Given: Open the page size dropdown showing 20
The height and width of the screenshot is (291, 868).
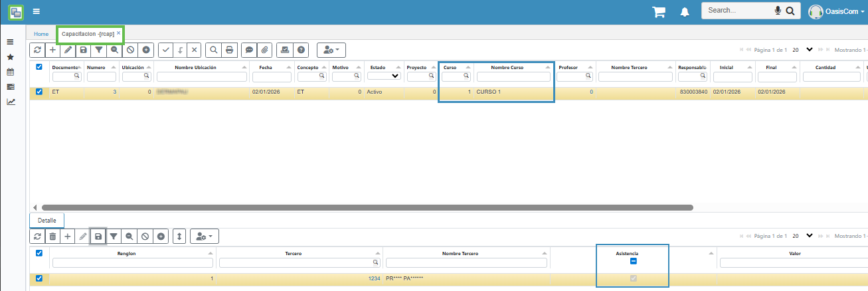Looking at the screenshot, I should pos(809,50).
